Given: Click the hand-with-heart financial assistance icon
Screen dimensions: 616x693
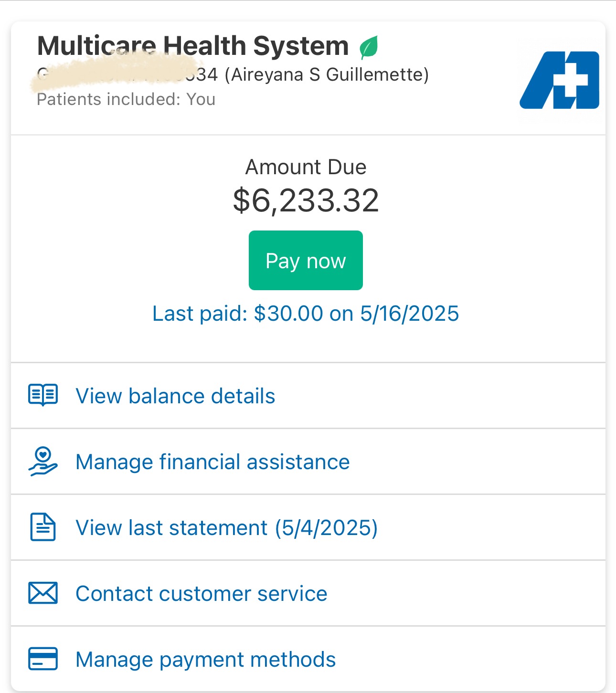Looking at the screenshot, I should click(43, 462).
